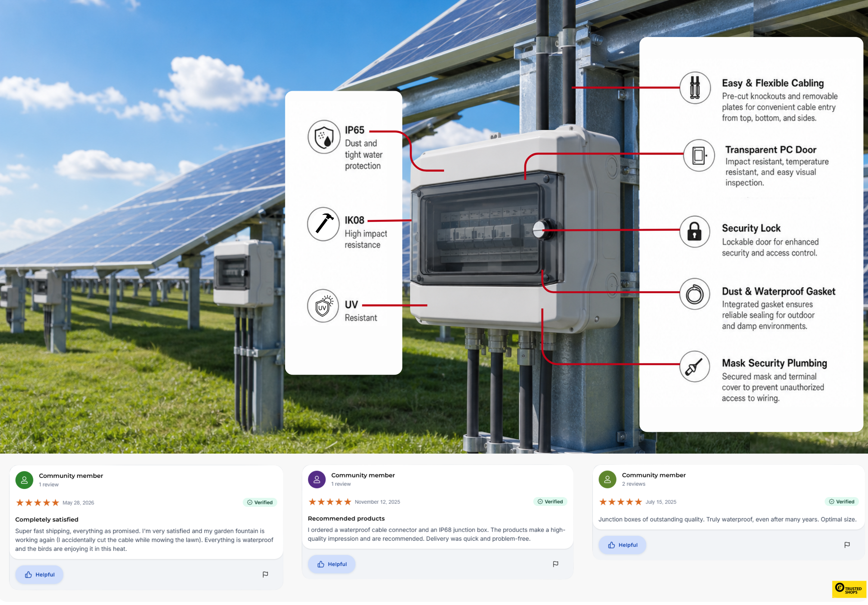Click review text about the garden fountain

coord(144,540)
